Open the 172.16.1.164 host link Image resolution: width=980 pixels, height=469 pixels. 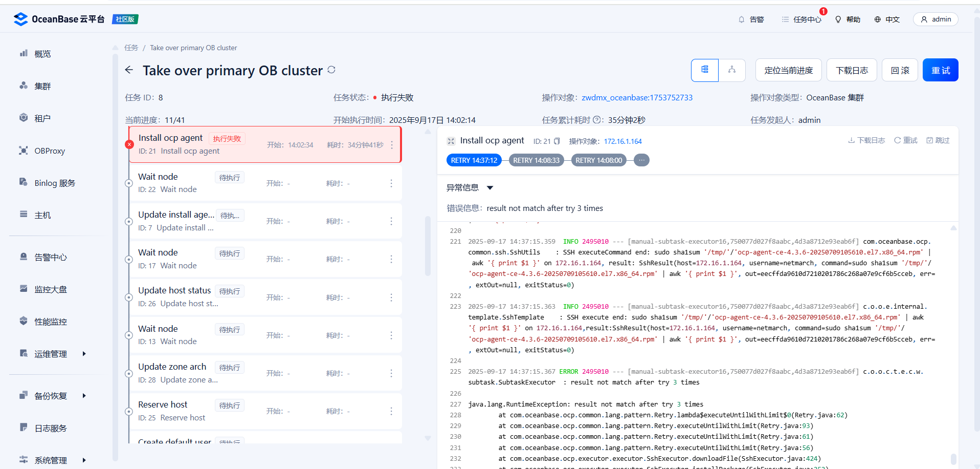point(622,141)
